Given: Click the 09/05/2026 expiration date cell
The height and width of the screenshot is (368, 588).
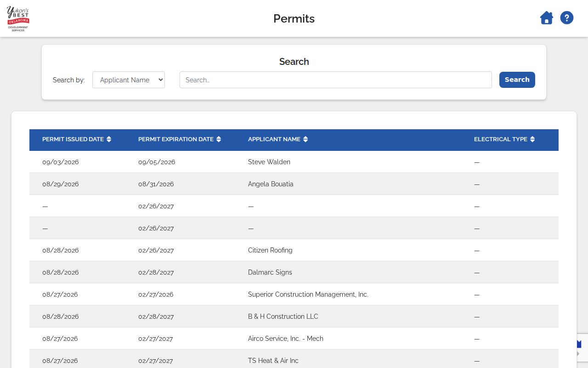Looking at the screenshot, I should tap(157, 162).
